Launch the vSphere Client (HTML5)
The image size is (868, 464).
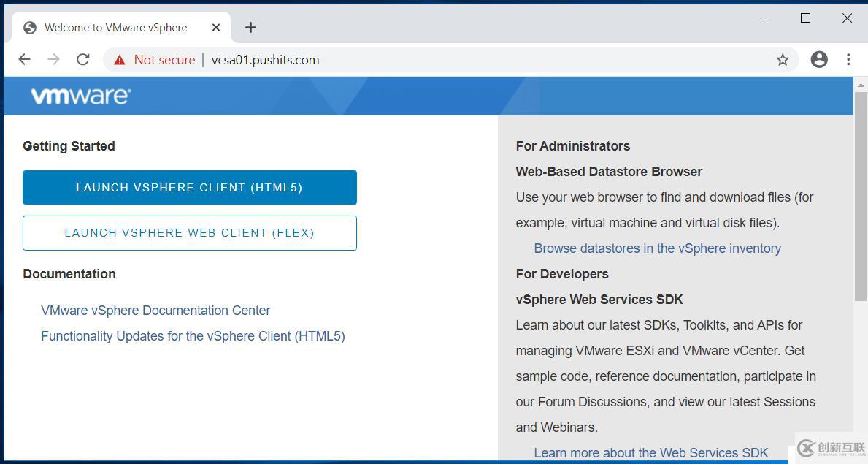[x=189, y=187]
